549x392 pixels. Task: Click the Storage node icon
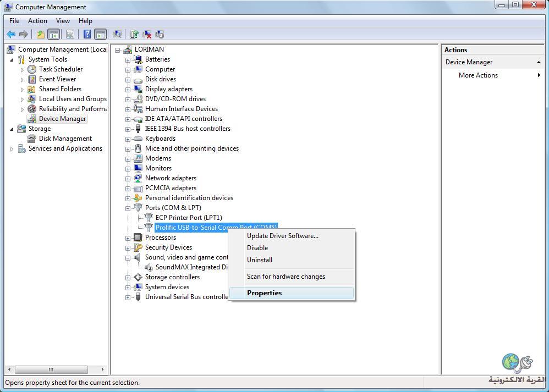[x=21, y=129]
